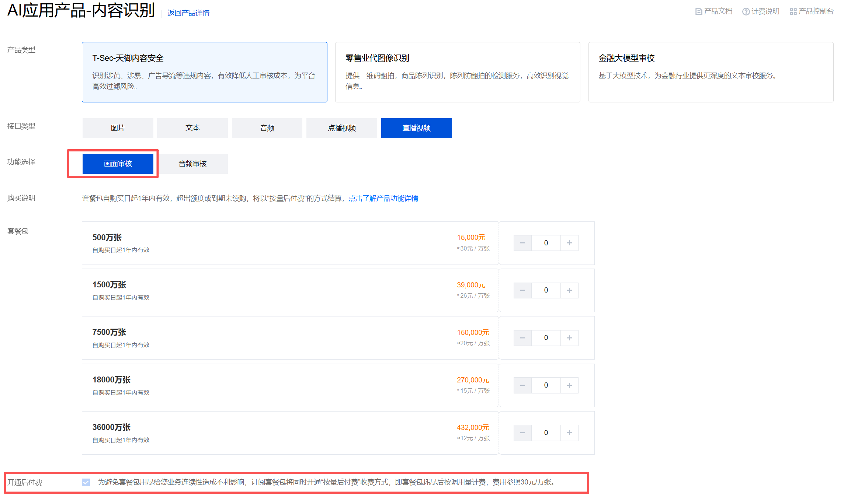Screen dimensions: 844x504
Task: Select 音频审核 function option
Action: pos(192,164)
